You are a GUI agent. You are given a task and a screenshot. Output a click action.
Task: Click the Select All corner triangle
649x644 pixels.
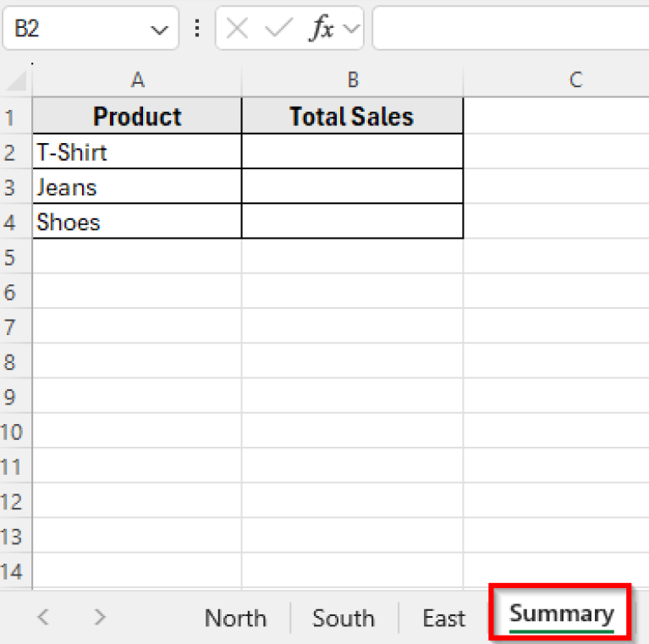(17, 81)
